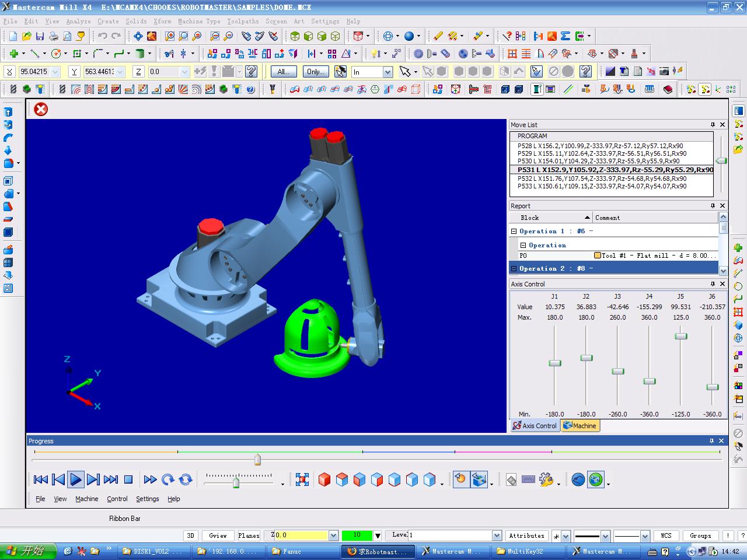Click the green plus create point icon
This screenshot has height=560, width=747.
click(x=13, y=54)
